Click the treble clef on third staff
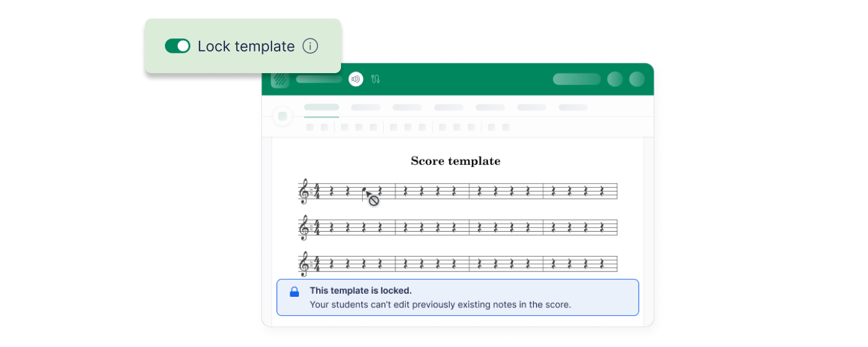Image resolution: width=868 pixels, height=347 pixels. point(304,263)
